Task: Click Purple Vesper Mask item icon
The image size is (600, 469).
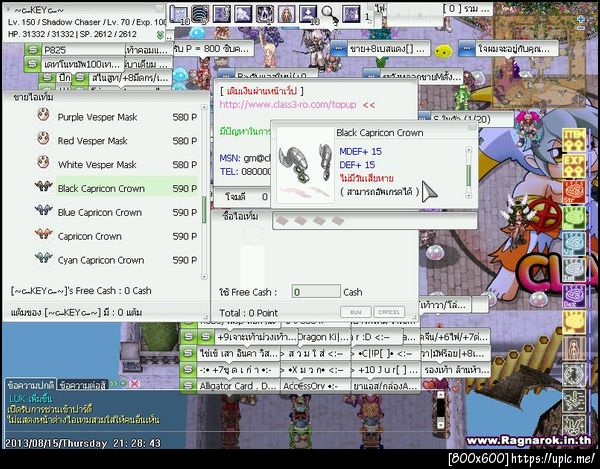Action: 43,115
